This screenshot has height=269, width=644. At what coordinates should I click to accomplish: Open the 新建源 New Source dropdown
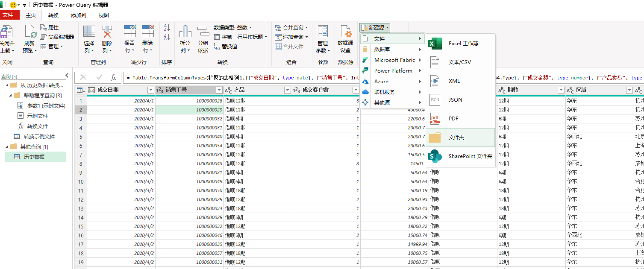pyautogui.click(x=375, y=28)
